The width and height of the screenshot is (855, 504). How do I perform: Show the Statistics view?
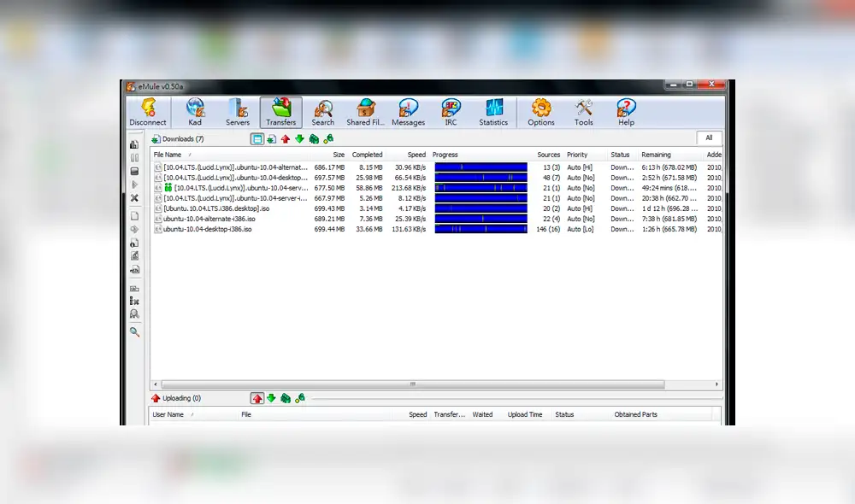point(493,111)
